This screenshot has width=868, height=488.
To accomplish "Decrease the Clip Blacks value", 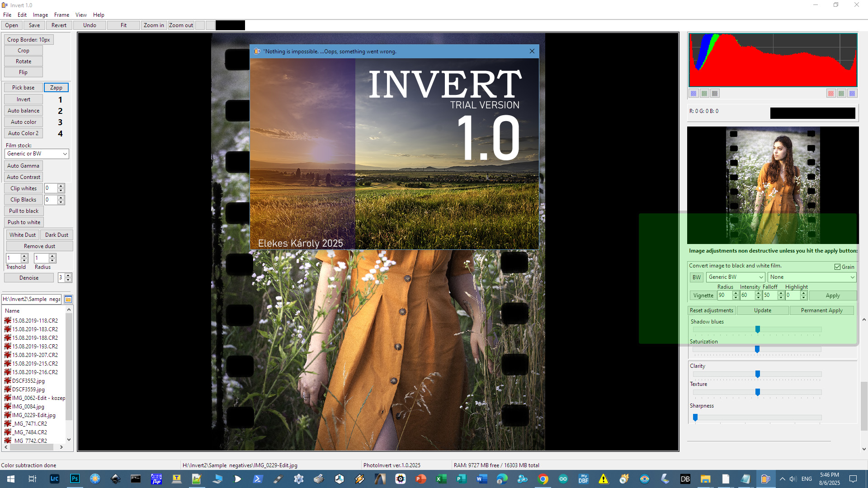I will click(61, 202).
